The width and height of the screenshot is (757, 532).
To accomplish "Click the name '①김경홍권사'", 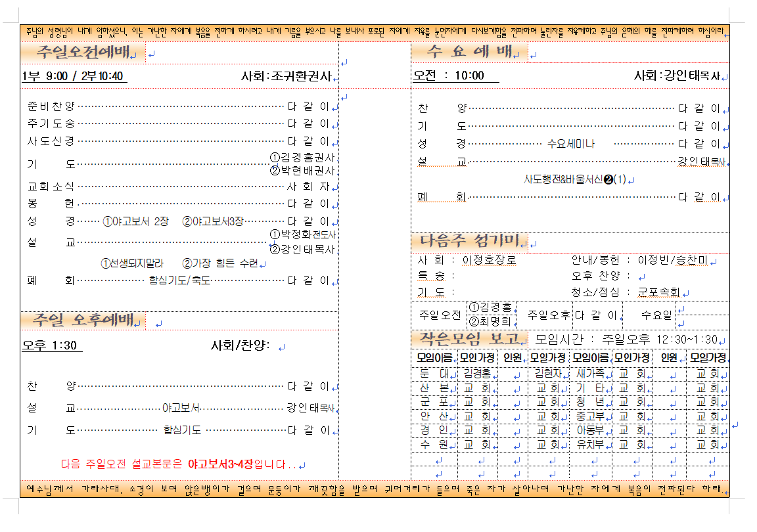I will tap(302, 158).
